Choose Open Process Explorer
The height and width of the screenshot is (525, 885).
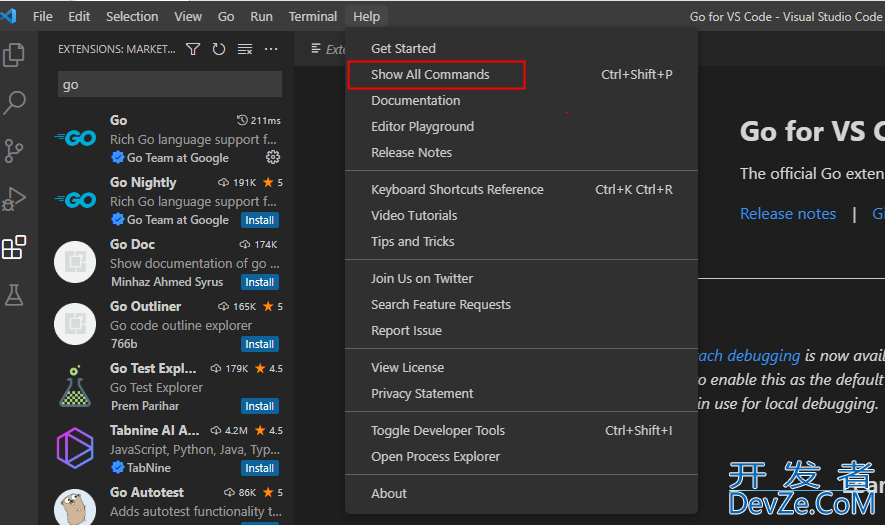click(521, 457)
